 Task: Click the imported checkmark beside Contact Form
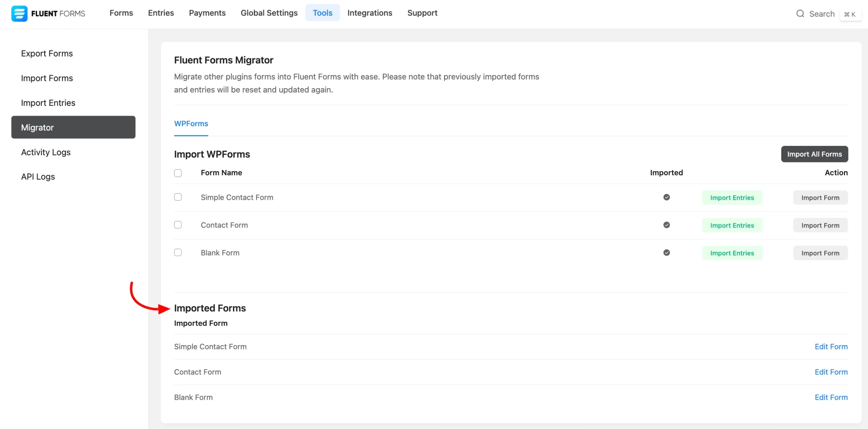(x=666, y=225)
